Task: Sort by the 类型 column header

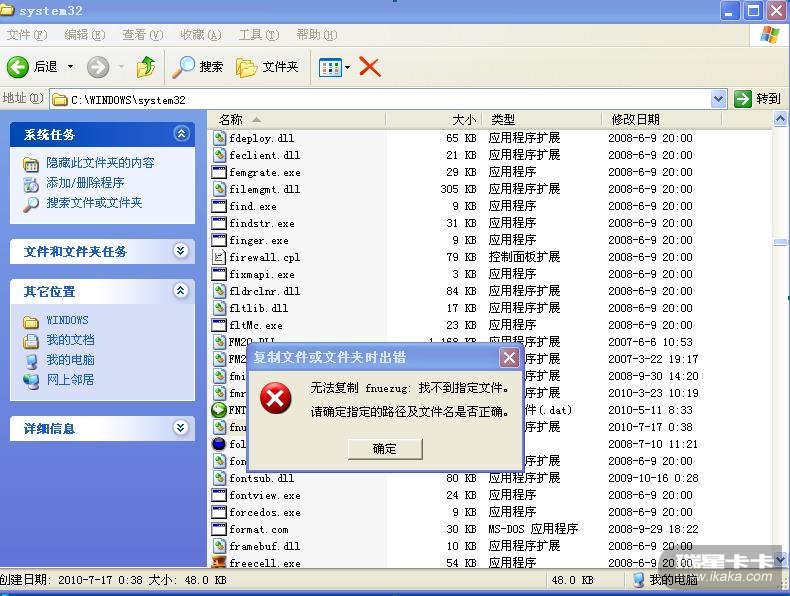Action: (542, 119)
